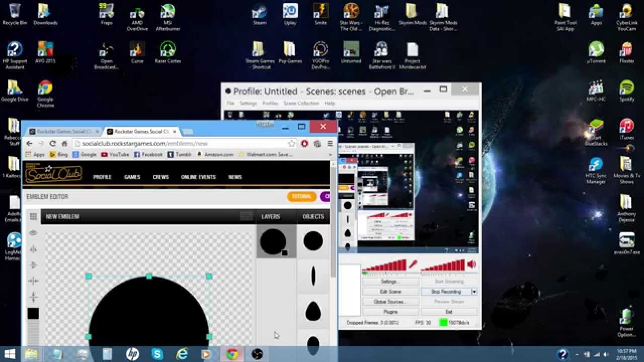Open the Profiles menu in Open Broadcaster
Screen dimensions: 644x362
[x=270, y=103]
